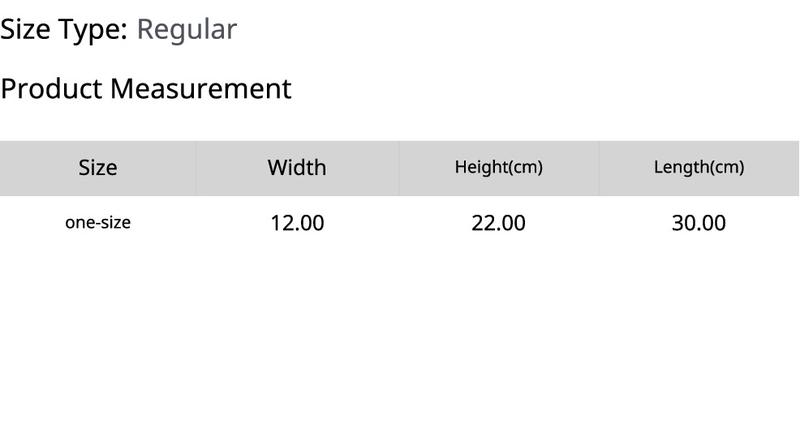Click the 12.00 width value
Screen dimensions: 800x445
(297, 223)
